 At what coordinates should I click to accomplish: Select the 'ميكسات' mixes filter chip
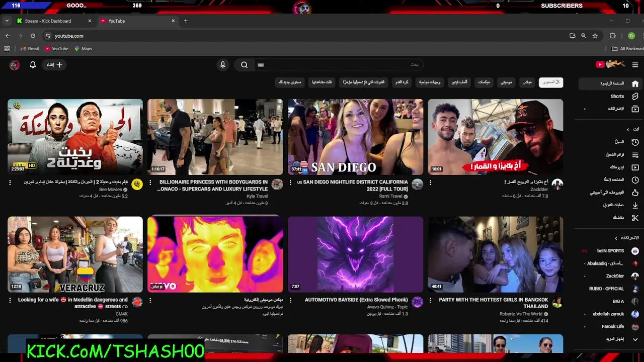click(484, 82)
